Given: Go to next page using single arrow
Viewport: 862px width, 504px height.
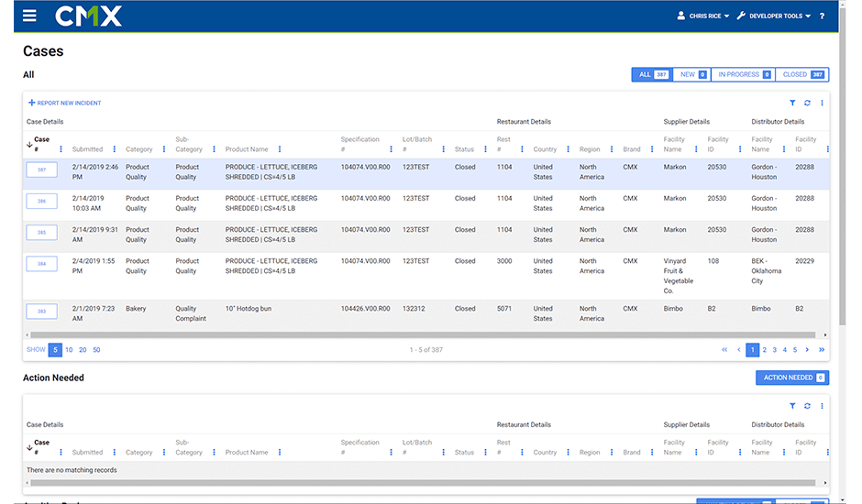Looking at the screenshot, I should (x=808, y=350).
